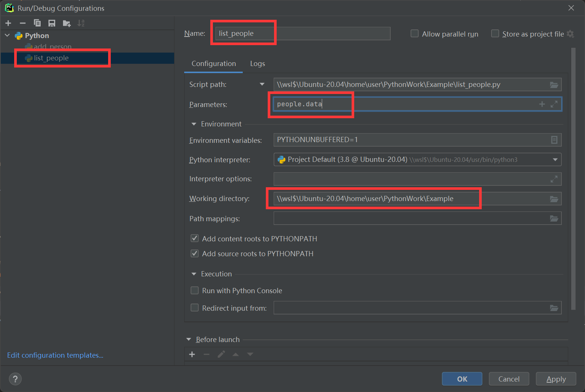Collapse the Execution section
The width and height of the screenshot is (585, 392).
(194, 274)
